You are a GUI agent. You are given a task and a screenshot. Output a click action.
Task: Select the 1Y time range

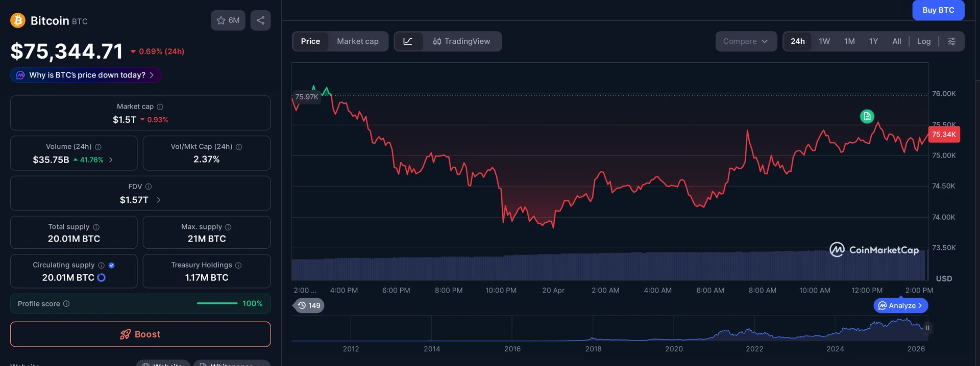873,41
